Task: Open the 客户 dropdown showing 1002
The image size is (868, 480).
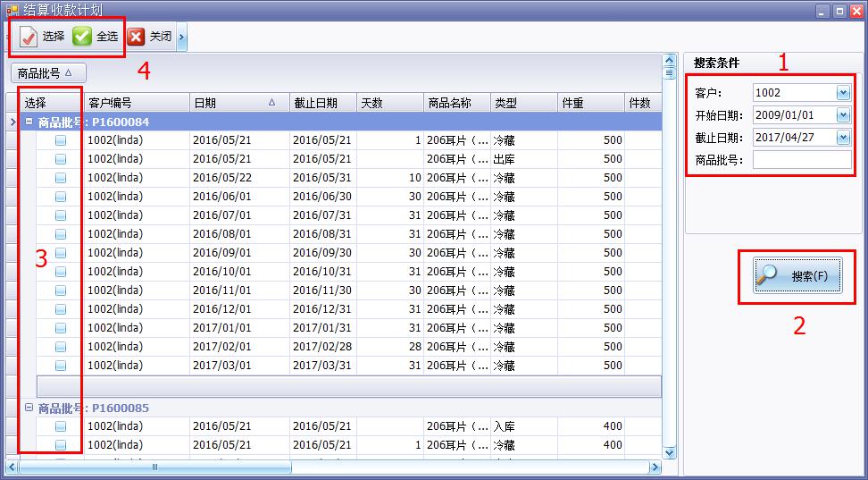Action: pos(843,93)
